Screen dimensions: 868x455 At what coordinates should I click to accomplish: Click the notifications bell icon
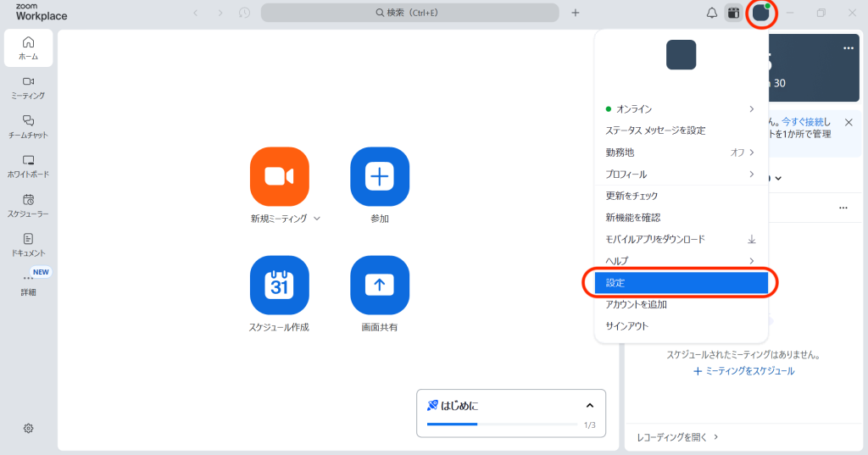coord(711,13)
